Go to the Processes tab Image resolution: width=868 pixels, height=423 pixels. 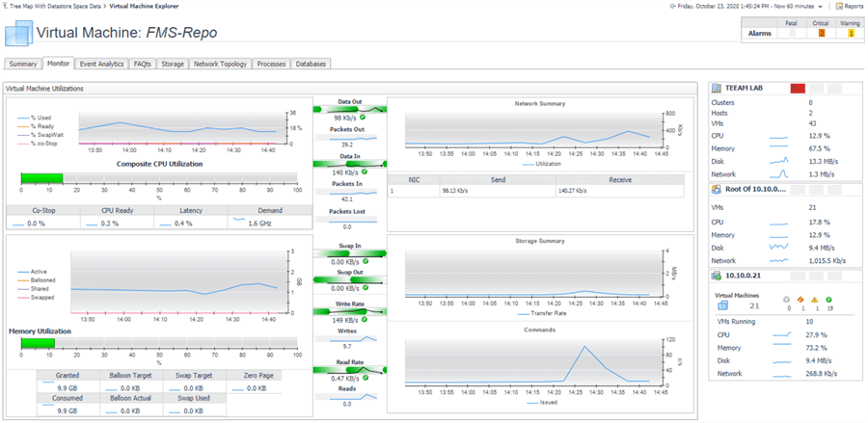pyautogui.click(x=271, y=65)
